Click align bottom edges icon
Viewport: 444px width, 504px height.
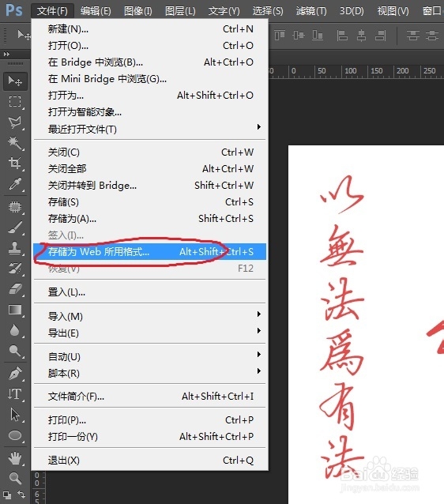[x=318, y=35]
